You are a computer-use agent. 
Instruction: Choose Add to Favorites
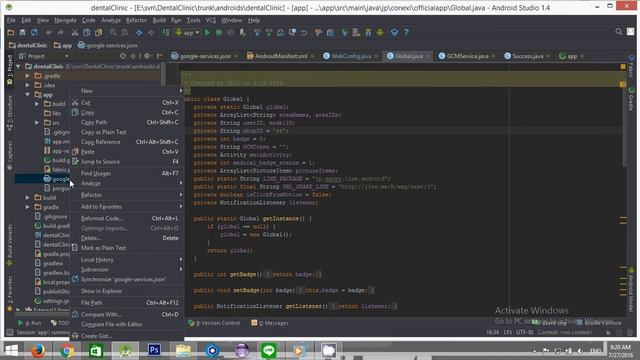(x=127, y=207)
